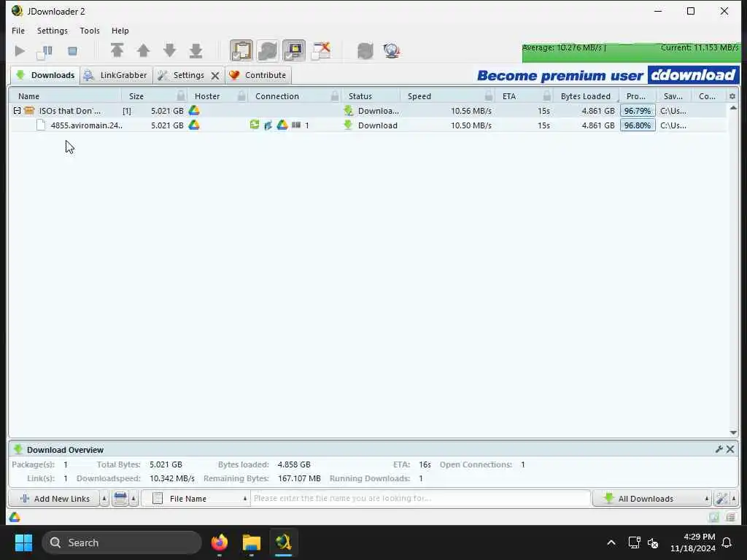747x560 pixels.
Task: Toggle the lock on the ETA column
Action: coord(547,96)
